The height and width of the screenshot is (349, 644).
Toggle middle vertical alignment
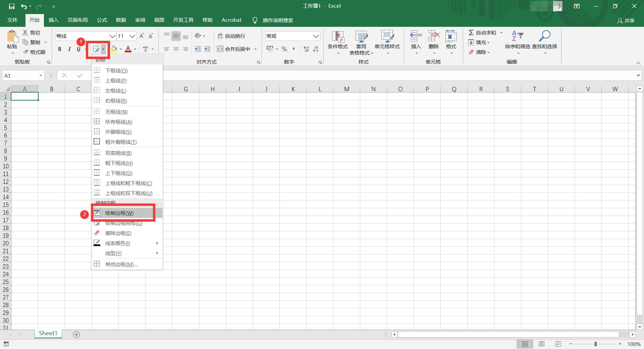click(176, 36)
